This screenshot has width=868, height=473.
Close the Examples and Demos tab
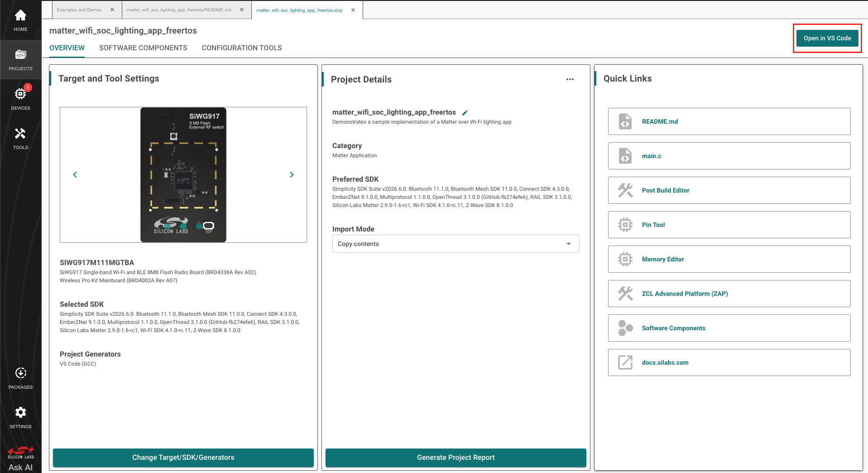tap(112, 10)
